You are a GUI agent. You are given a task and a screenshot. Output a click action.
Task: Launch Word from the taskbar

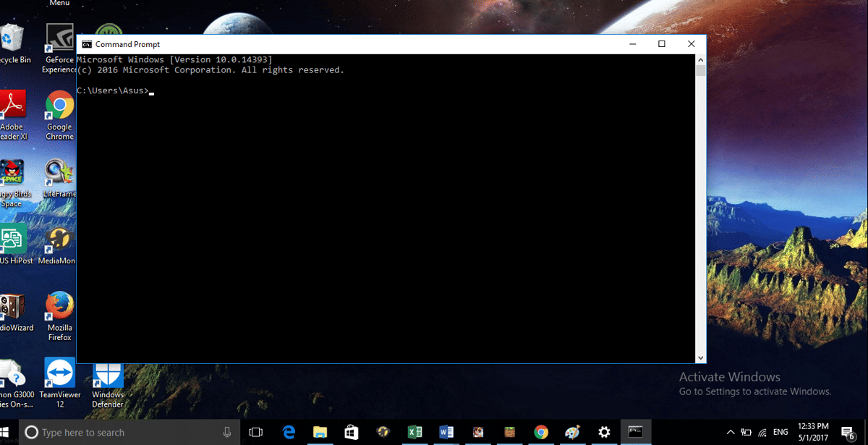point(446,432)
